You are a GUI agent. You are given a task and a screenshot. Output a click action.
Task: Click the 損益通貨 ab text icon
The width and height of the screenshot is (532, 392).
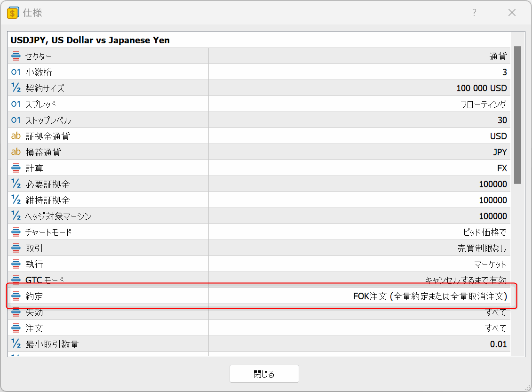tap(16, 152)
